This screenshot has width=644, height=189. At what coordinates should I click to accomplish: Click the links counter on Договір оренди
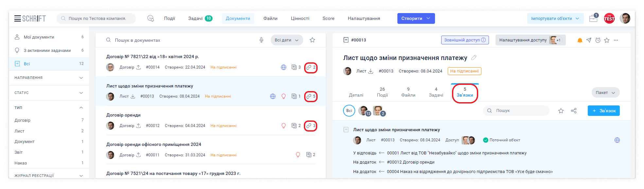[310, 126]
